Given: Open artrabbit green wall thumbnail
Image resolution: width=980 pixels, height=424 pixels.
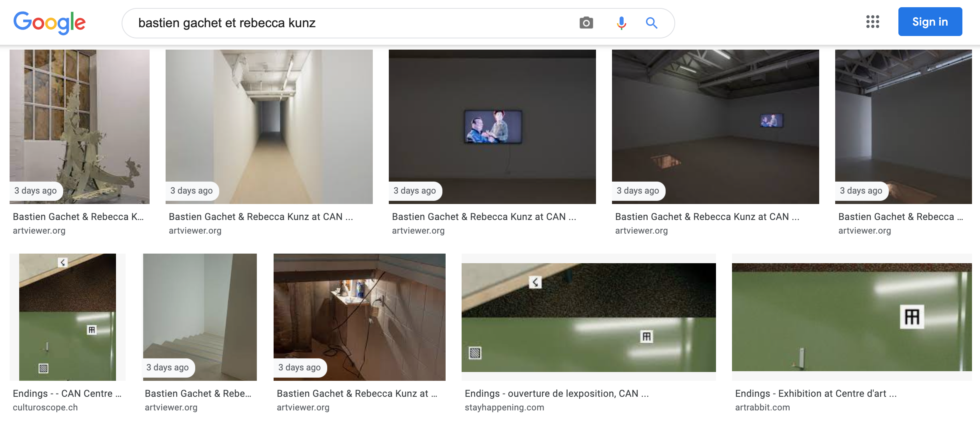Looking at the screenshot, I should [852, 317].
